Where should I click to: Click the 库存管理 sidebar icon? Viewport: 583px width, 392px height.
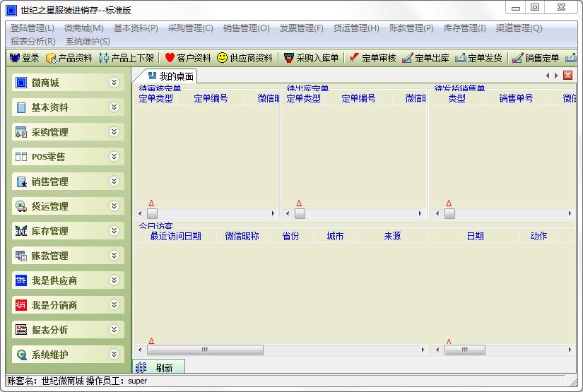coord(21,231)
